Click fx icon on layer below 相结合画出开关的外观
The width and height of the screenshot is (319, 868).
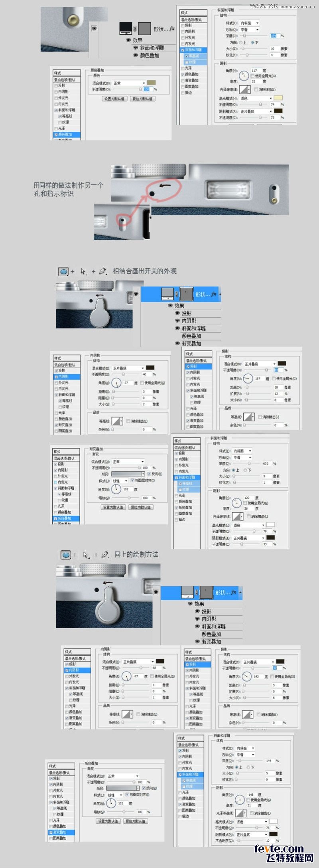[214, 294]
